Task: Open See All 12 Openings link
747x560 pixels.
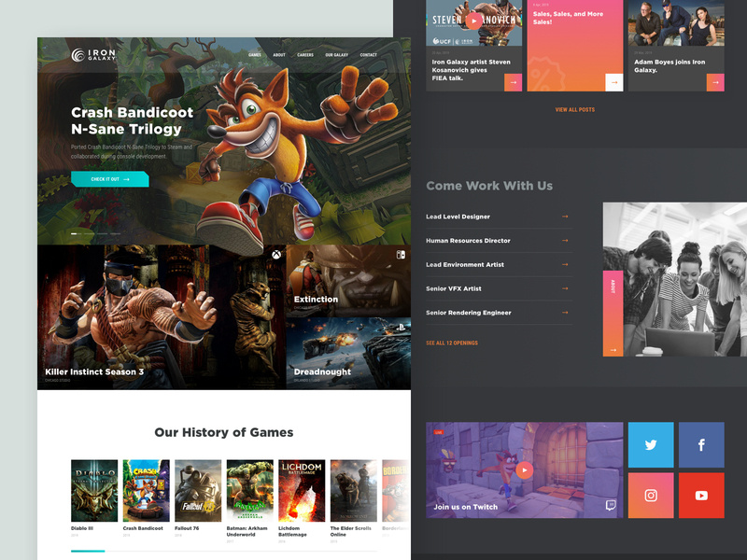Action: point(451,343)
